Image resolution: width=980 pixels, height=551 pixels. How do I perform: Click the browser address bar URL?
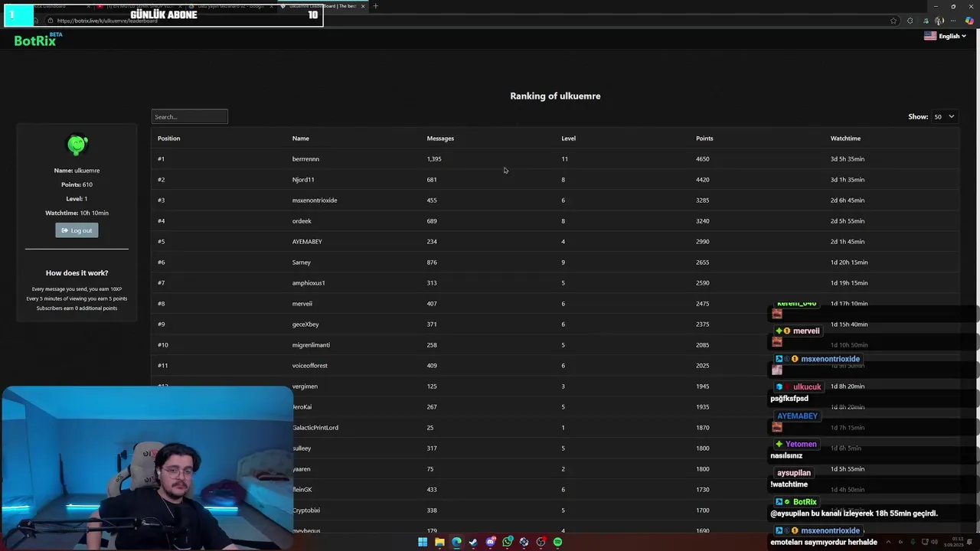coord(106,21)
